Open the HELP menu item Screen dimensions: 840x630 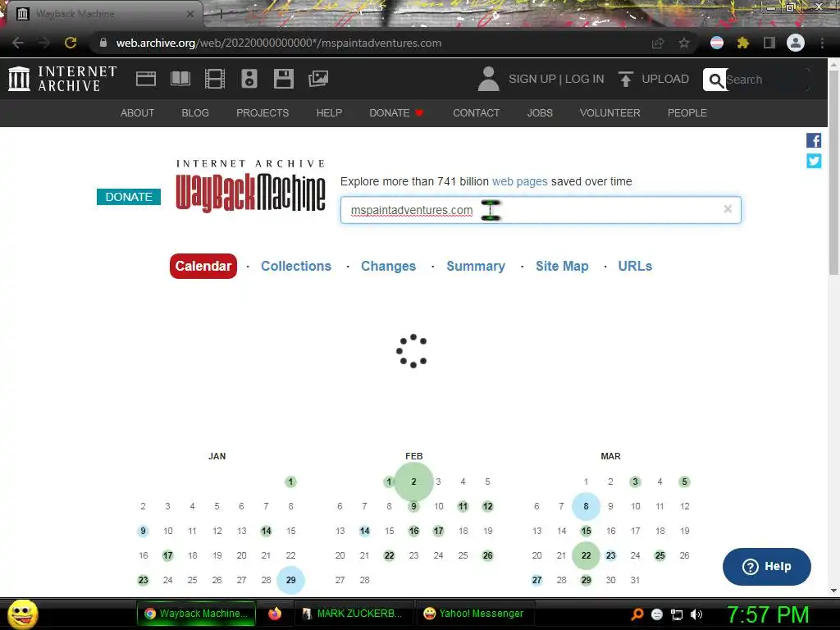(329, 113)
